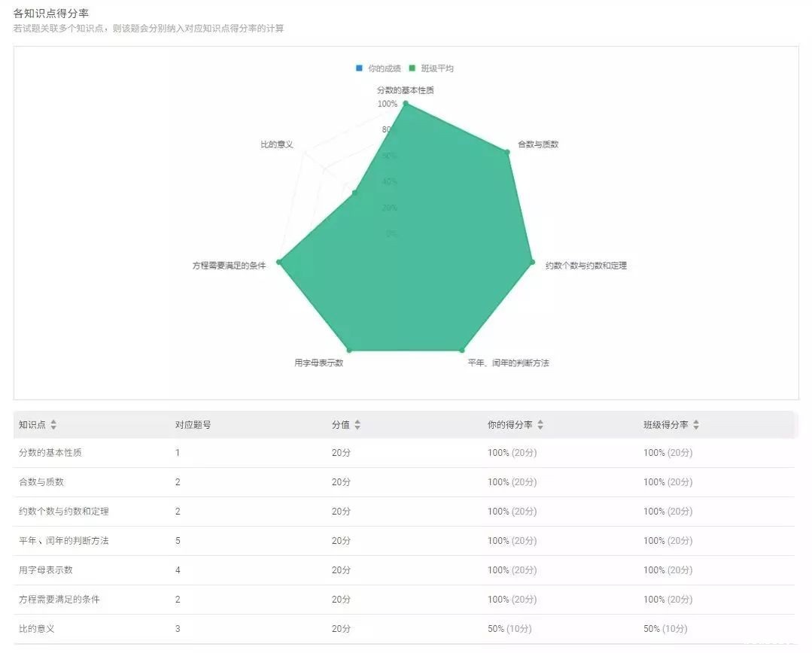This screenshot has width=812, height=653.
Task: Select the 合数与质数 row in the table
Action: pos(41,482)
